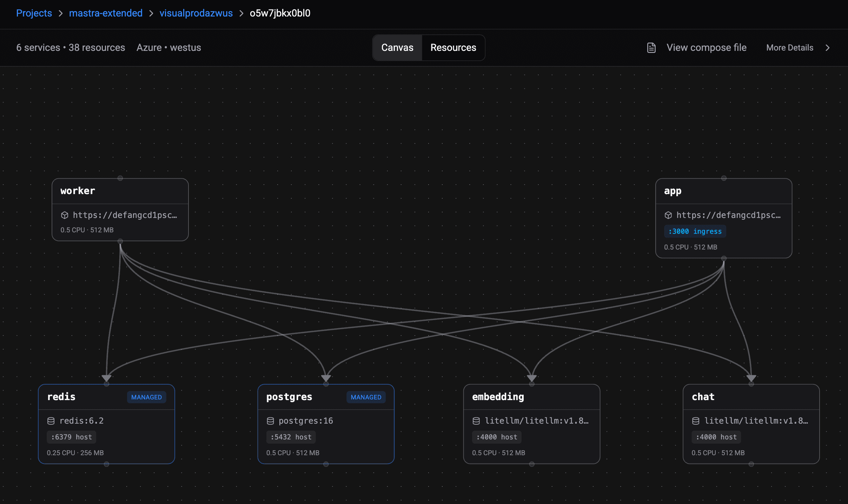The image size is (848, 504).
Task: Click the worker container image cube icon
Action: [x=65, y=215]
